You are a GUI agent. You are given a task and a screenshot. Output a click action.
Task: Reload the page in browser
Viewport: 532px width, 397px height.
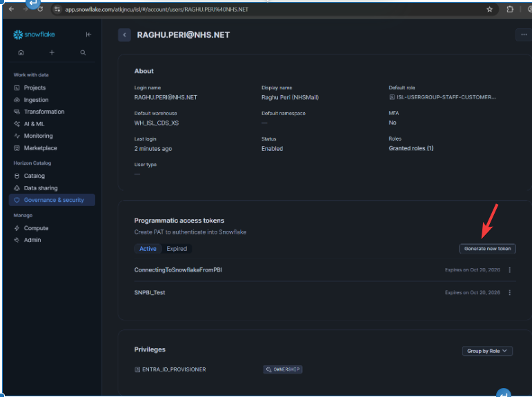[x=40, y=10]
